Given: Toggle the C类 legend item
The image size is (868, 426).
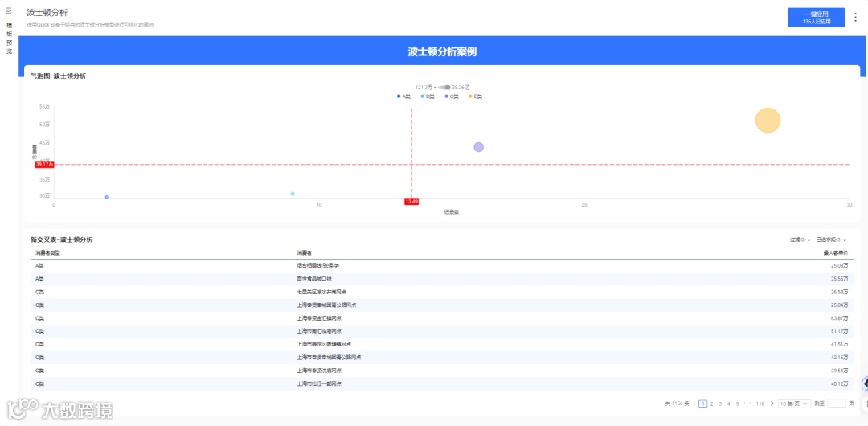Looking at the screenshot, I should (x=451, y=96).
